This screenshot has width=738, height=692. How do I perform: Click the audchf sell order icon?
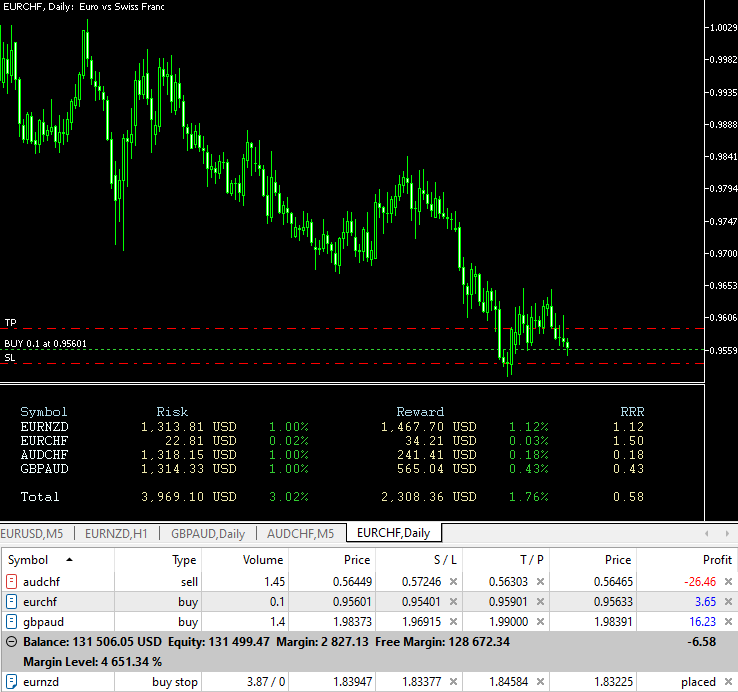pyautogui.click(x=11, y=581)
